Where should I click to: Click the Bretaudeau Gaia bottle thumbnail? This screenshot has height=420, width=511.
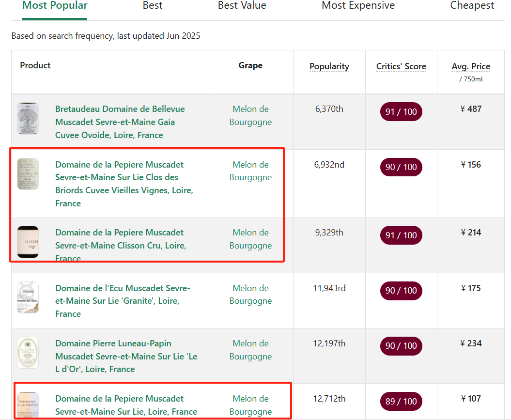point(28,119)
